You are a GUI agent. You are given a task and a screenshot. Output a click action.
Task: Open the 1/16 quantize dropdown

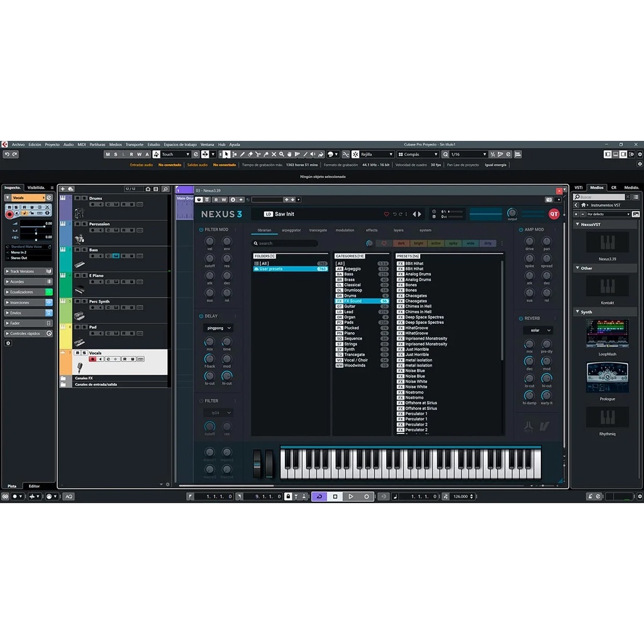click(469, 155)
